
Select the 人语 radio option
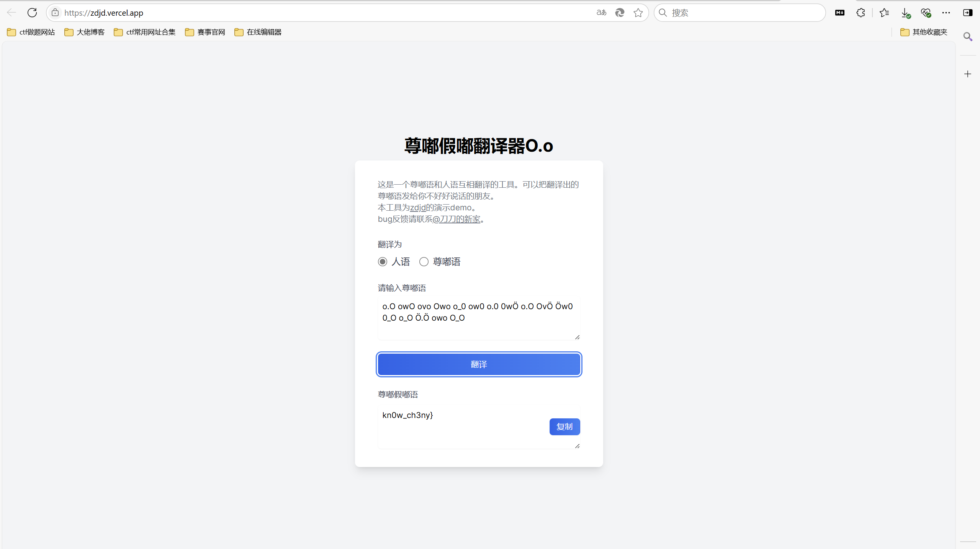tap(382, 262)
